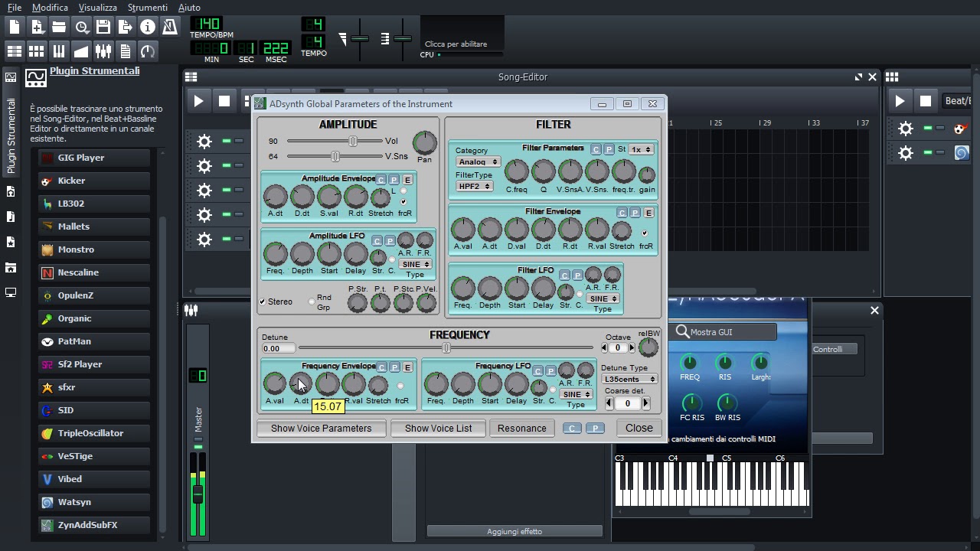980x551 pixels.
Task: Open the File menu
Action: pyautogui.click(x=15, y=7)
